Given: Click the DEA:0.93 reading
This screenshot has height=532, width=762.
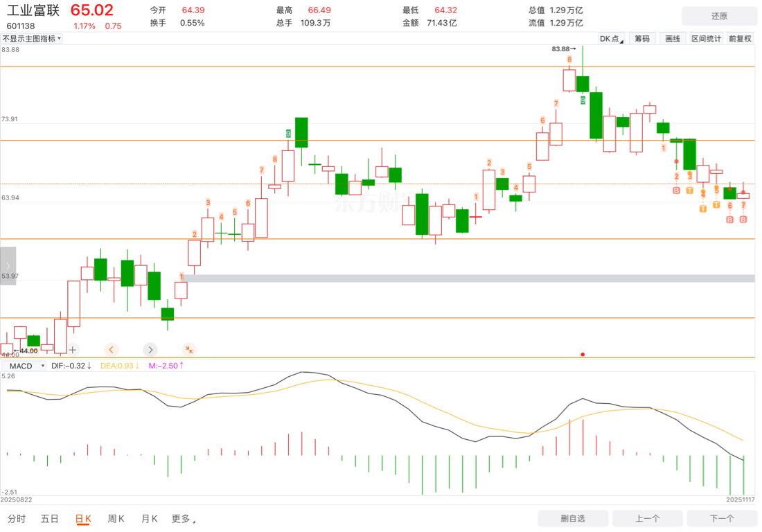Looking at the screenshot, I should (x=120, y=366).
